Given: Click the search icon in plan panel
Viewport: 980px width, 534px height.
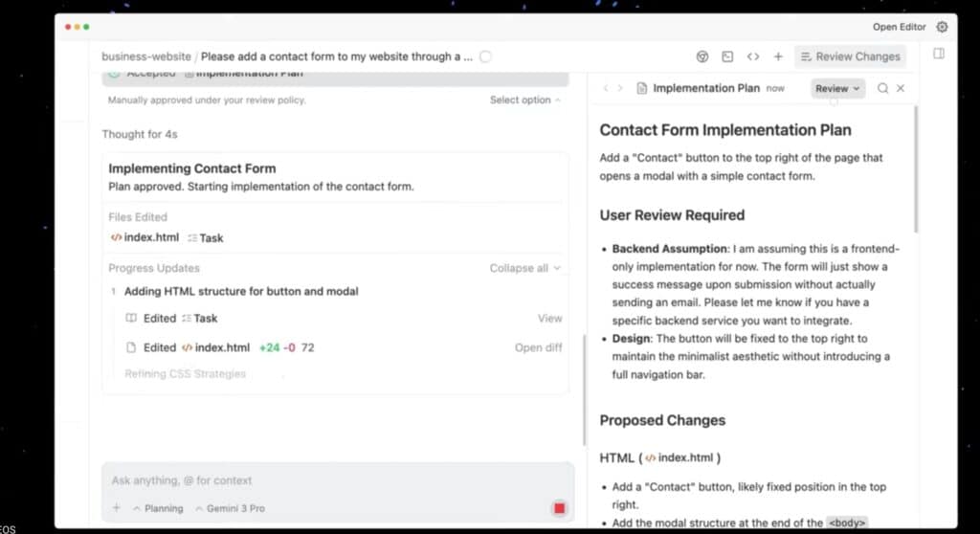Looking at the screenshot, I should 882,88.
